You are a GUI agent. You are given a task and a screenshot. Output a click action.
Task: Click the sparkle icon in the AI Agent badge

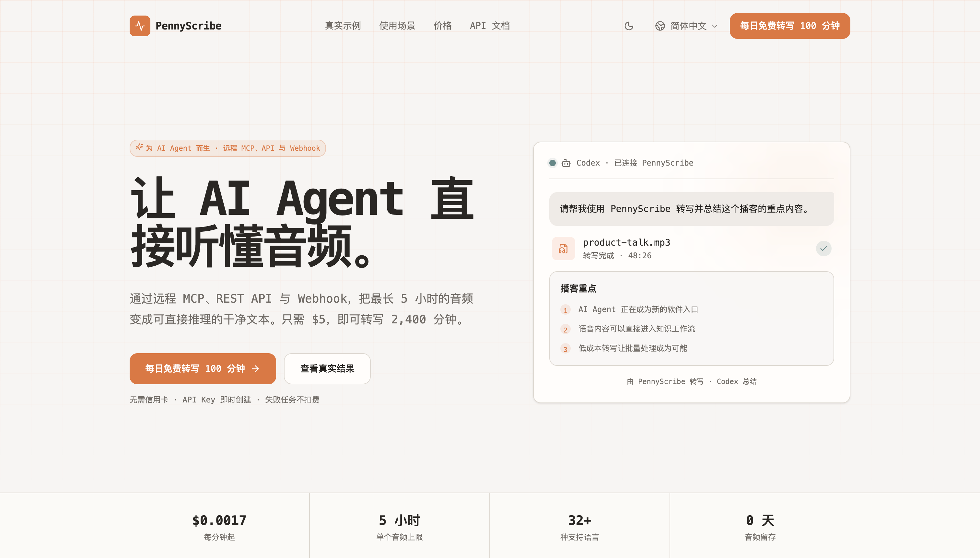coord(139,147)
